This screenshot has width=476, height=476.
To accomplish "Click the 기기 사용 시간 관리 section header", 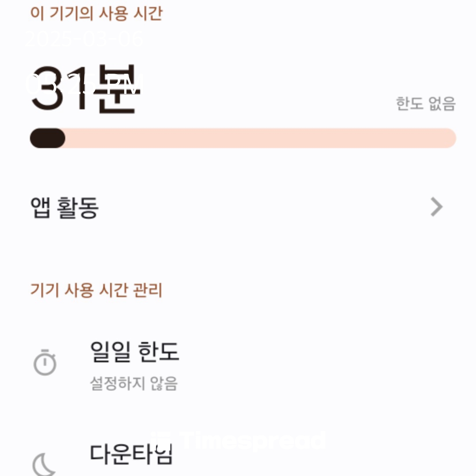I will [x=96, y=290].
